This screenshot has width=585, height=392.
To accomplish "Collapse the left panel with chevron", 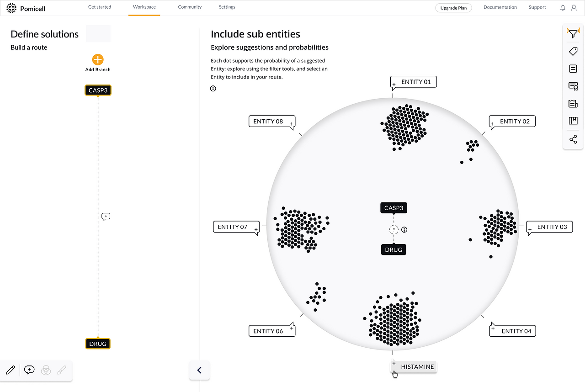I will (x=199, y=370).
